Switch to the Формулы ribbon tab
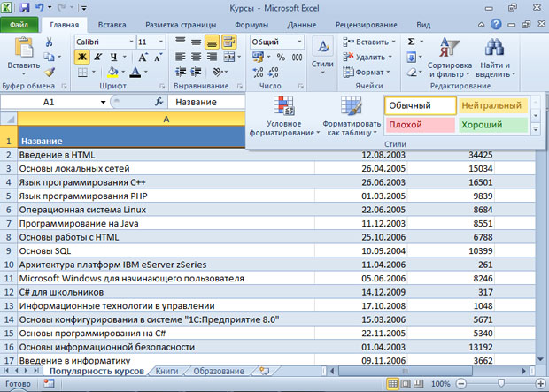 click(251, 26)
